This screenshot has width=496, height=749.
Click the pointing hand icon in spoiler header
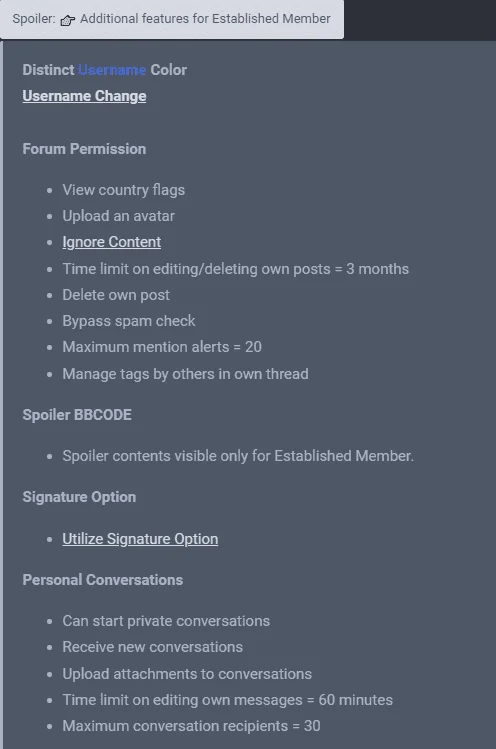pyautogui.click(x=67, y=20)
